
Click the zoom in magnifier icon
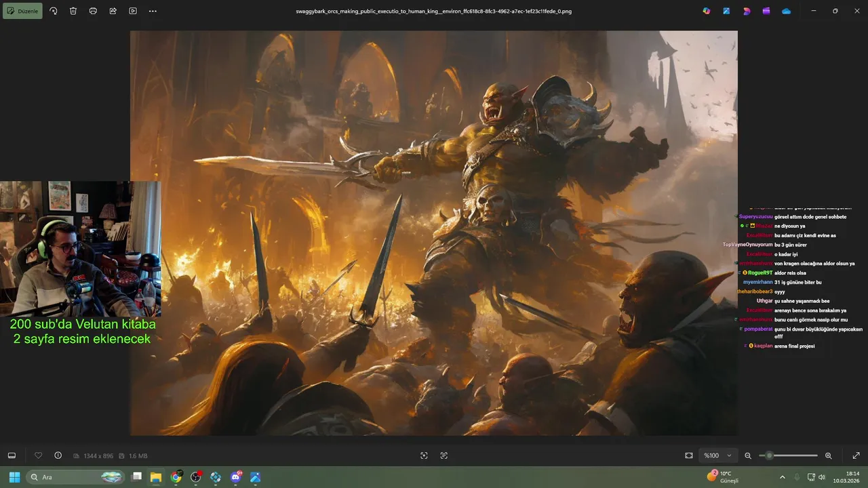click(828, 455)
